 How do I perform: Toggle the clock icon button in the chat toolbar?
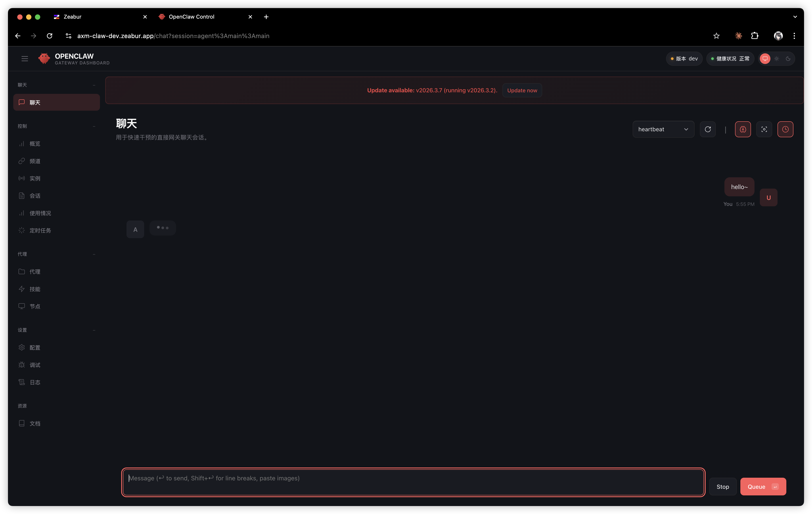785,129
